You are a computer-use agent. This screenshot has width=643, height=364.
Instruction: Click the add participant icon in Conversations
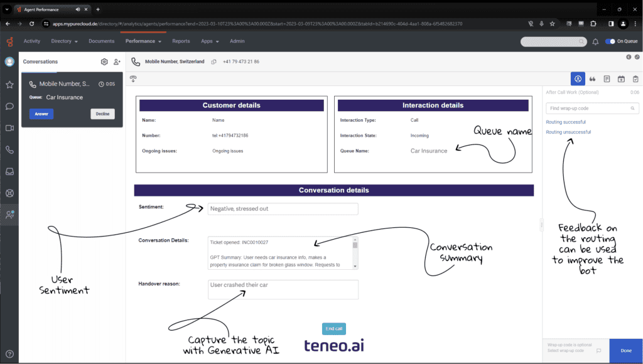117,62
